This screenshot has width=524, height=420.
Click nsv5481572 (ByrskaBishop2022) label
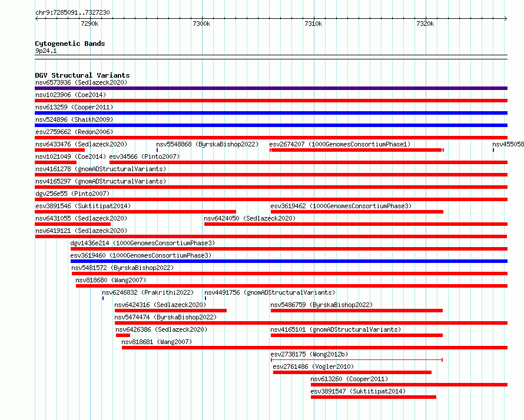point(122,268)
